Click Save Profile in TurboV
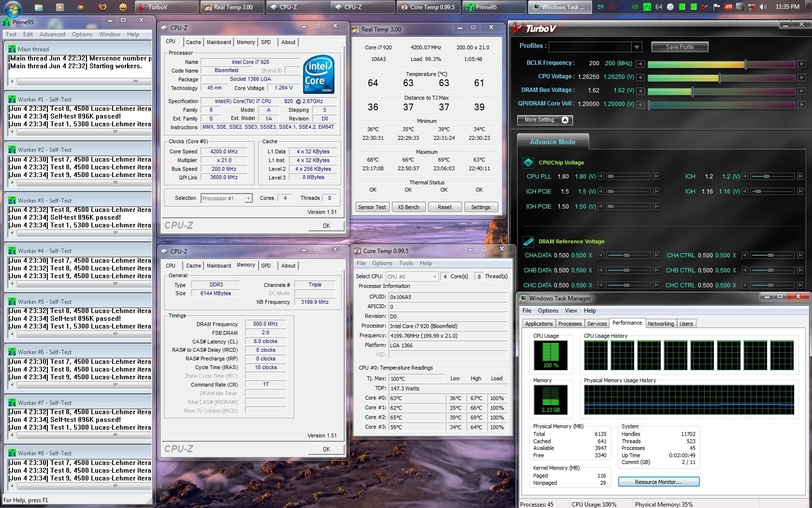 point(680,47)
